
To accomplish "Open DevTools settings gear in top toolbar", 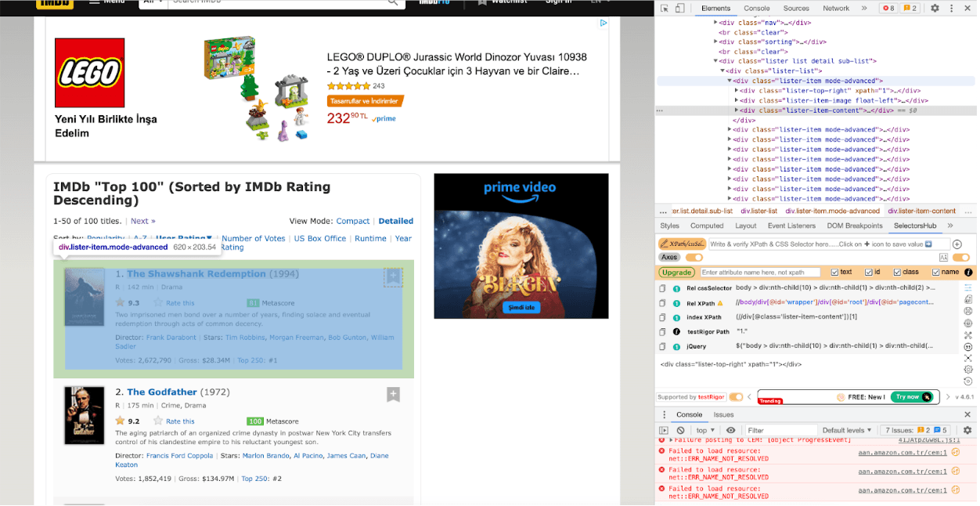I will 935,8.
